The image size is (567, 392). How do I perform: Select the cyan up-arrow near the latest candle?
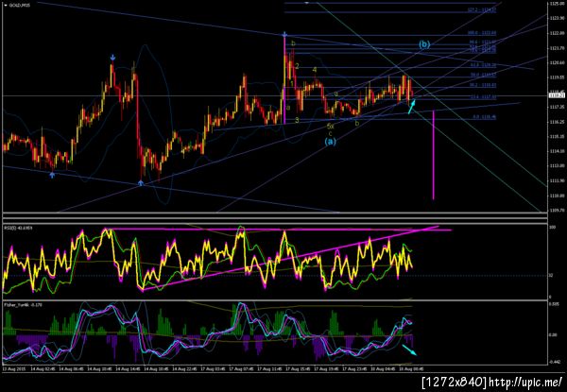pyautogui.click(x=411, y=106)
